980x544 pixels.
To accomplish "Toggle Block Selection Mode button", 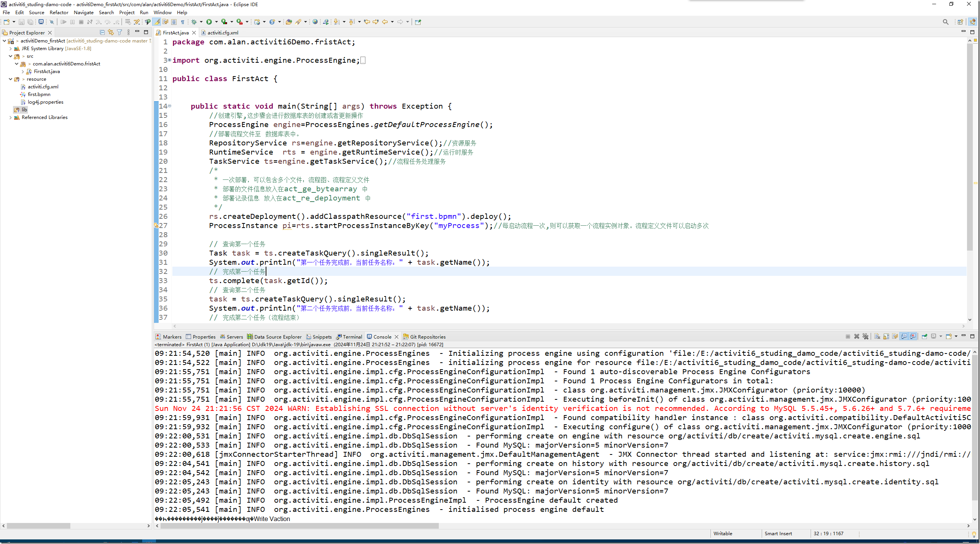I will point(174,22).
